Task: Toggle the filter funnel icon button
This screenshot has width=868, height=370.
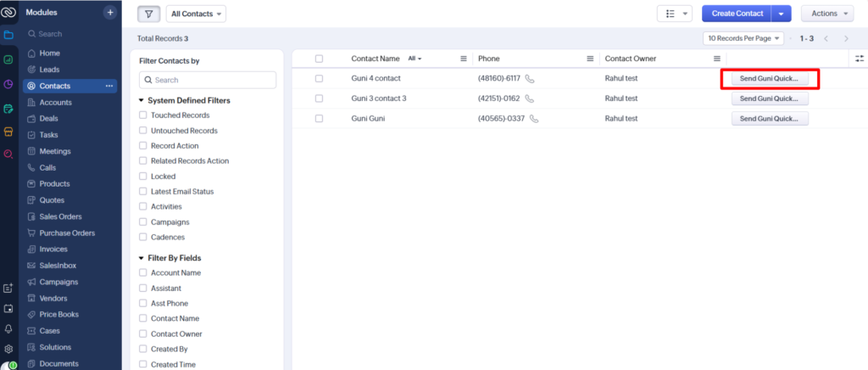Action: [148, 14]
